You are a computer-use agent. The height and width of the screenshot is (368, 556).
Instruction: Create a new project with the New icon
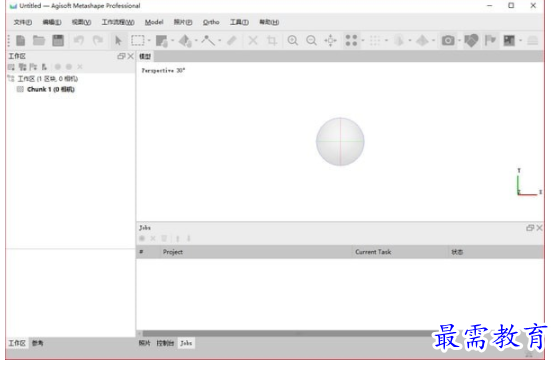point(21,40)
